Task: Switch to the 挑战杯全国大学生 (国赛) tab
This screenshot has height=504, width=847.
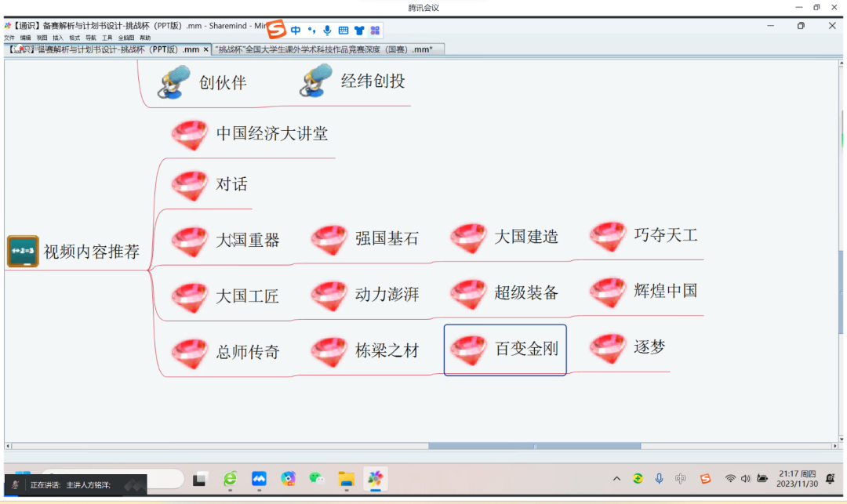Action: coord(323,49)
